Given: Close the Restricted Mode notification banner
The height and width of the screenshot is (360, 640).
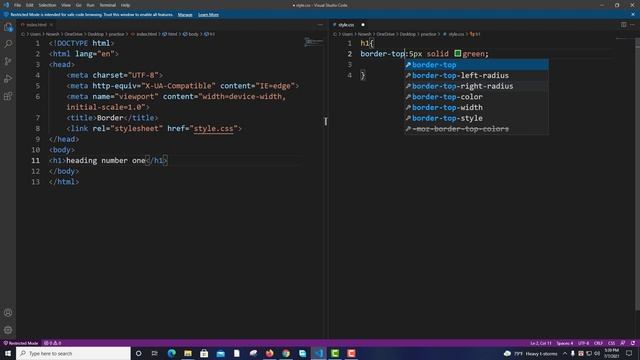Looking at the screenshot, I should (633, 15).
